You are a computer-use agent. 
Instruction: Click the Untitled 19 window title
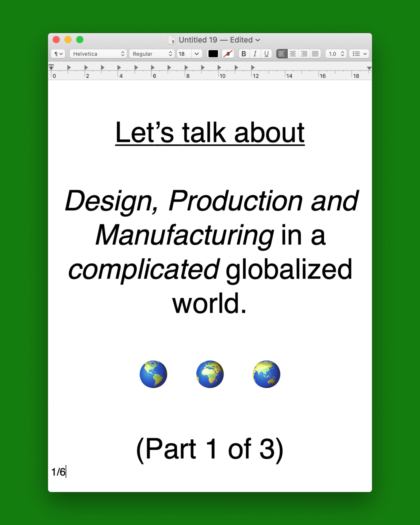click(x=198, y=40)
